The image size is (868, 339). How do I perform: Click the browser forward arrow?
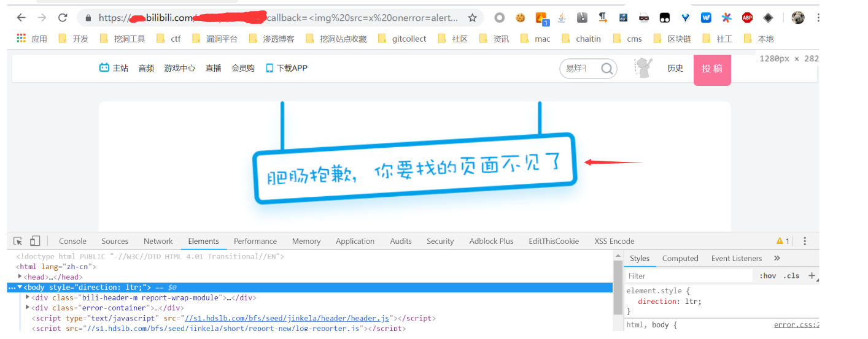[42, 18]
